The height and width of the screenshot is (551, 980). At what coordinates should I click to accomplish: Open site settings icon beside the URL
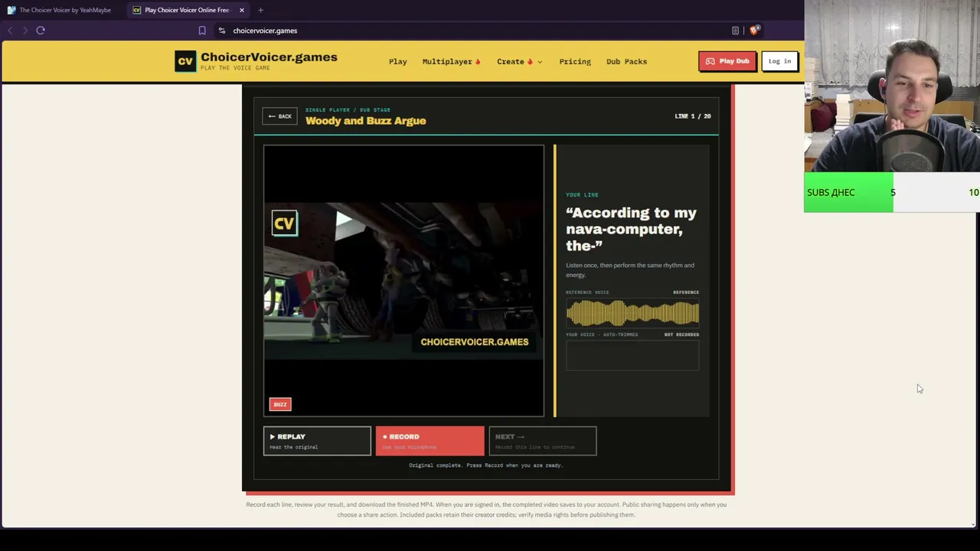[222, 31]
